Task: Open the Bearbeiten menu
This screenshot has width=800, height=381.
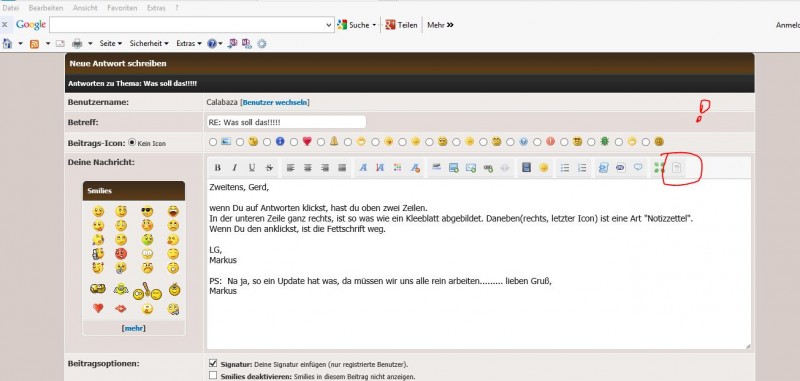Action: 46,8
